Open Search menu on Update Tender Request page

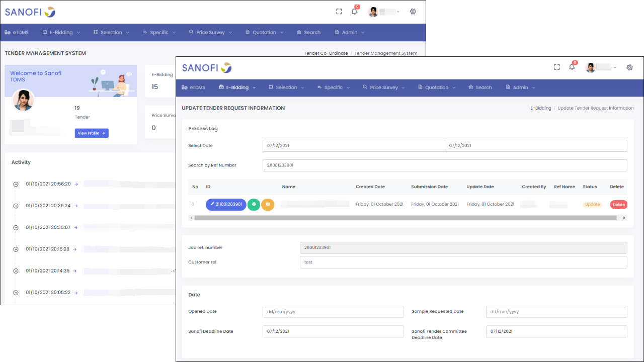(x=480, y=87)
